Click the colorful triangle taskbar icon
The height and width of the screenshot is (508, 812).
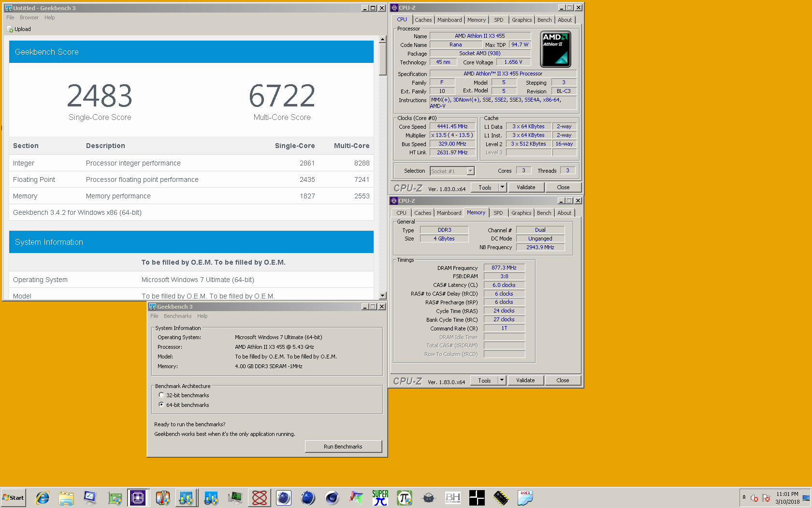pyautogui.click(x=356, y=497)
